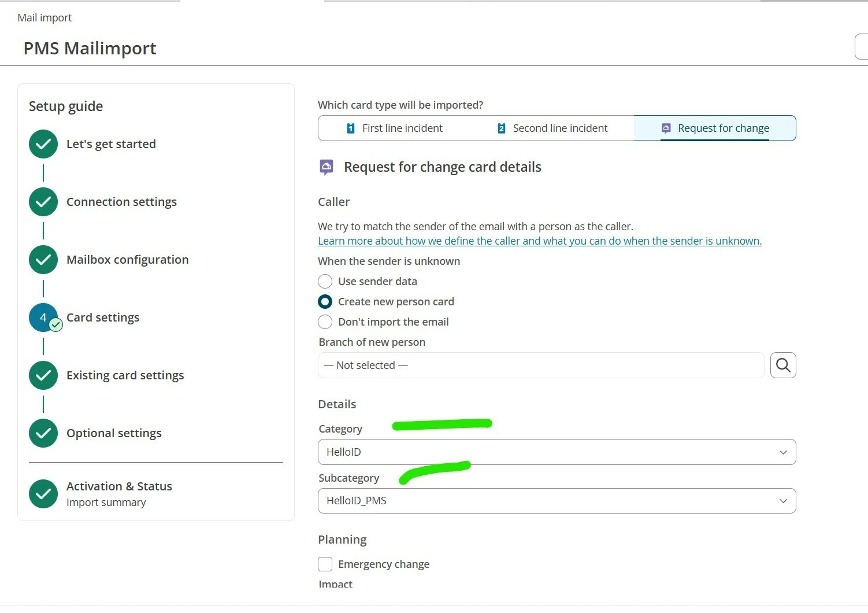Click the Connection settings checkmark icon
Image resolution: width=868 pixels, height=613 pixels.
[43, 202]
